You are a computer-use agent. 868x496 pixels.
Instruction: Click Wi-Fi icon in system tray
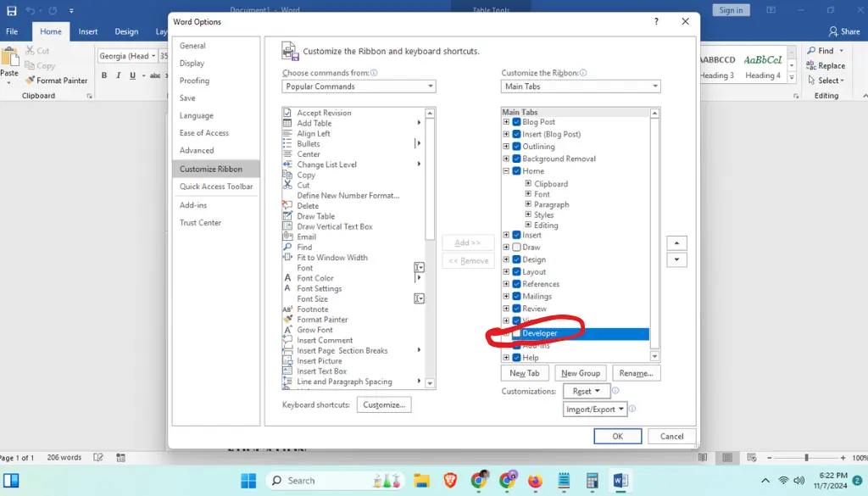783,481
